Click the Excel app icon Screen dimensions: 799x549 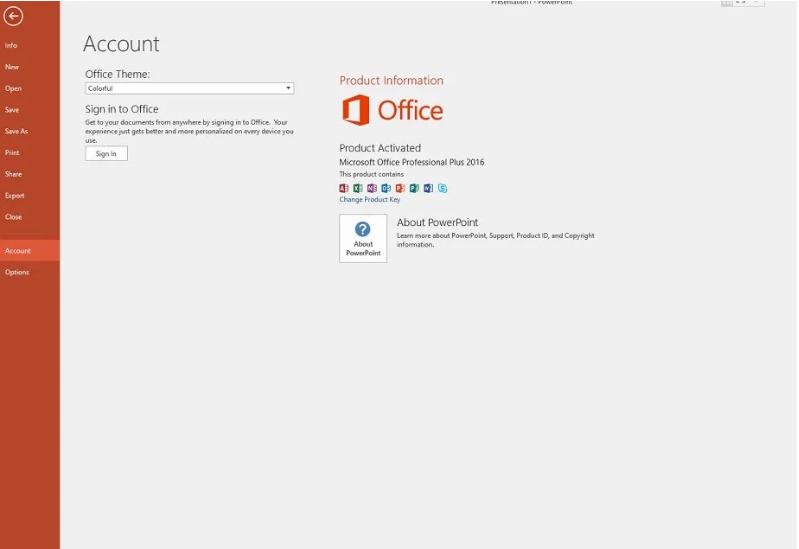[358, 188]
